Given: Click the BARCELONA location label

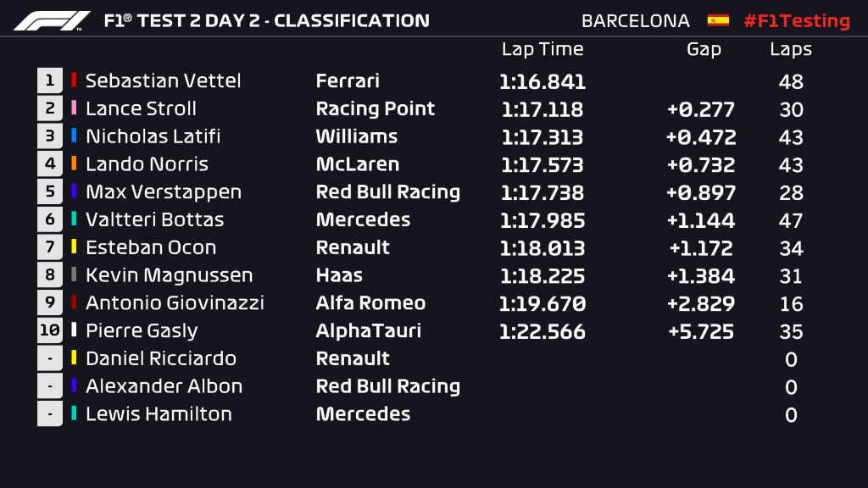Looking at the screenshot, I should [636, 21].
